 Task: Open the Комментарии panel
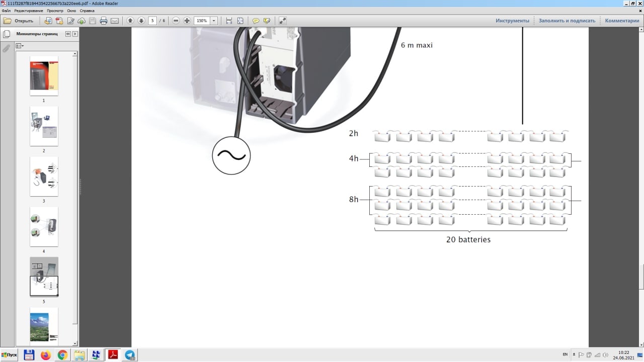coord(622,21)
